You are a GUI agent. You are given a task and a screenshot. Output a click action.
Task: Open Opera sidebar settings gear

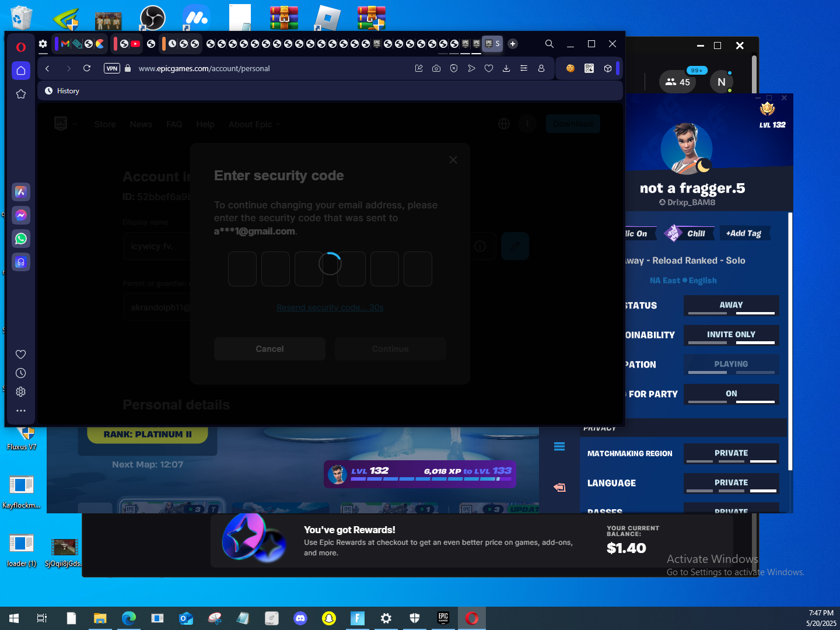(x=21, y=391)
